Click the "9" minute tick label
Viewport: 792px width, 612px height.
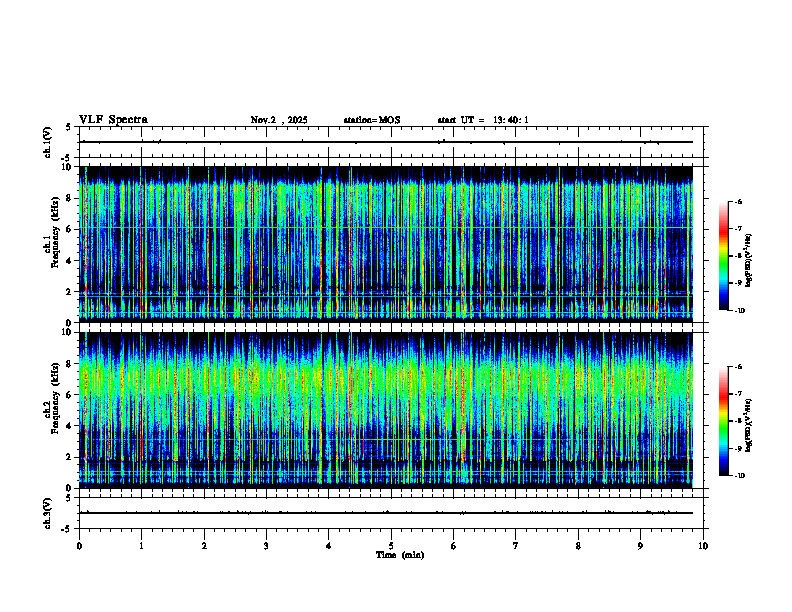[x=640, y=546]
